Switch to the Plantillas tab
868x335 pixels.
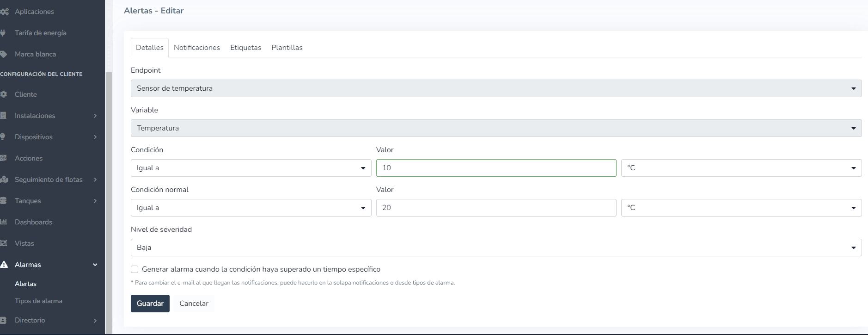pyautogui.click(x=287, y=48)
